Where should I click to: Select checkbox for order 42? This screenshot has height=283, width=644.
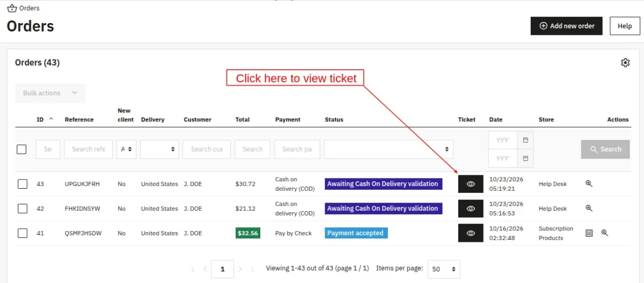pos(23,208)
